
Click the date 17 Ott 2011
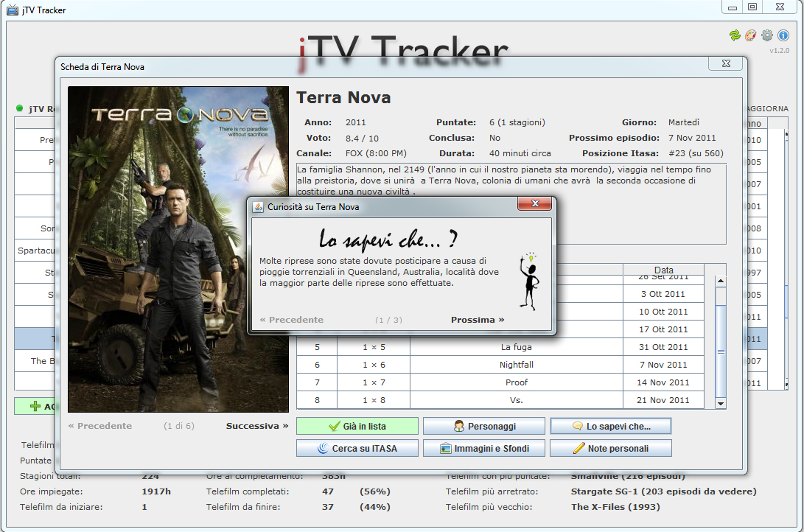pos(663,329)
